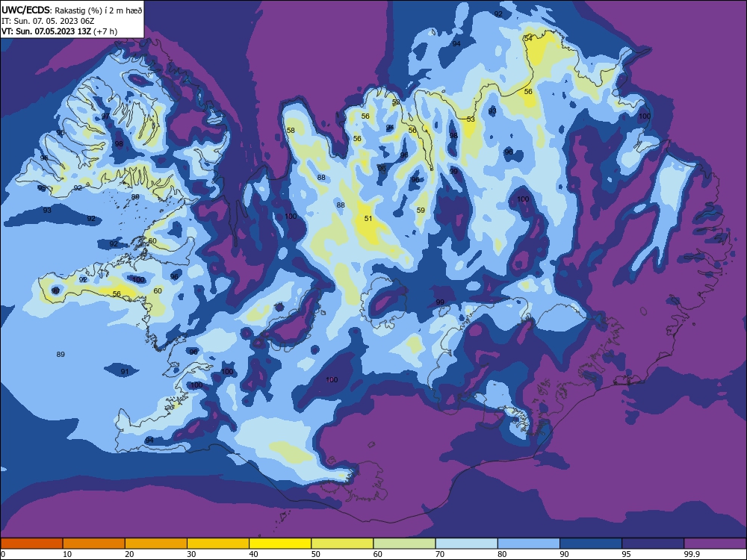Click the '59' humidity value on the map

(421, 210)
